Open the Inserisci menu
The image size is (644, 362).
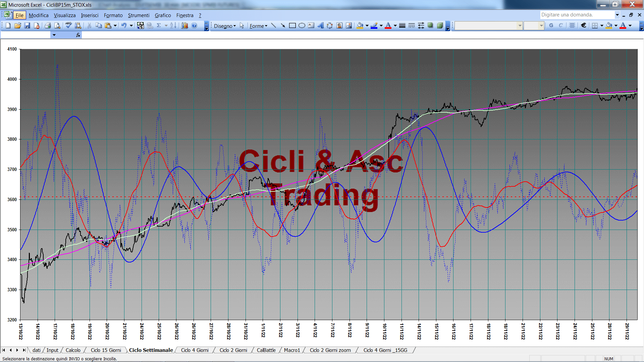(x=90, y=15)
